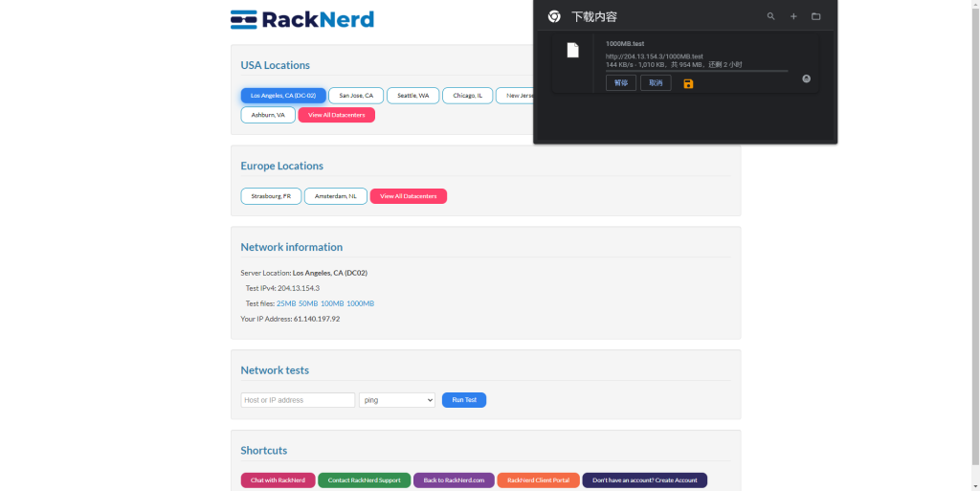
Task: Cancel the download with 取消 button
Action: tap(656, 83)
